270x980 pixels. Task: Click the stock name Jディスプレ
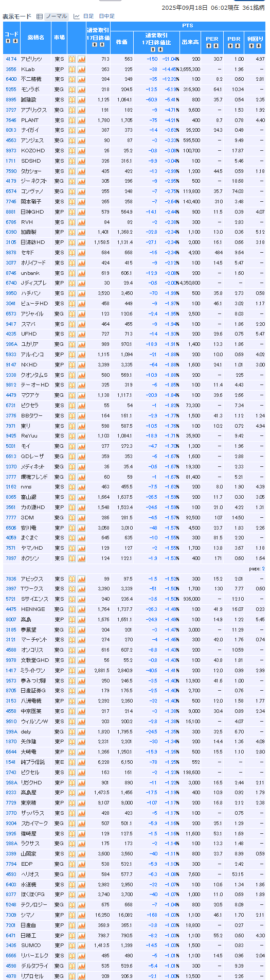tap(33, 283)
